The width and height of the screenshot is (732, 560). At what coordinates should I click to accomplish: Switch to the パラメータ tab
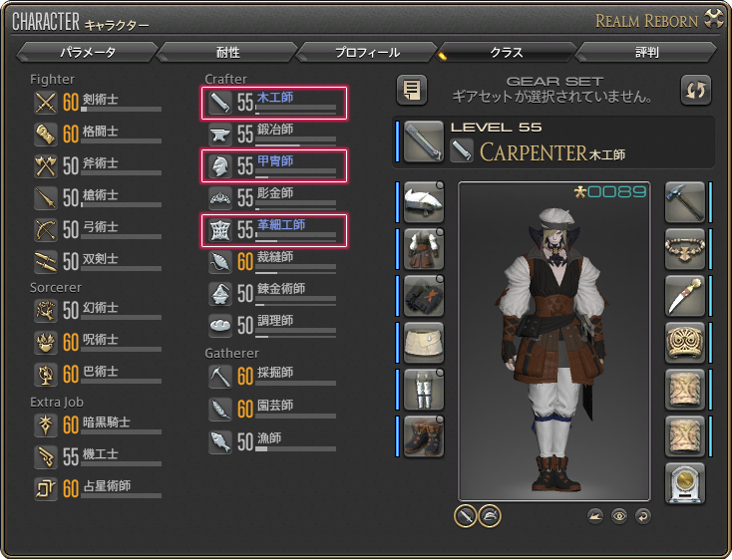88,52
